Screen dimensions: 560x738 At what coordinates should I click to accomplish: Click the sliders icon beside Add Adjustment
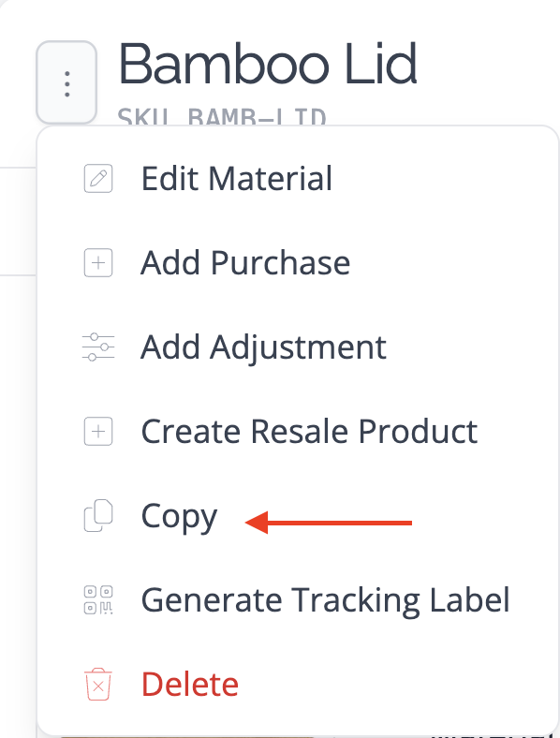coord(98,347)
